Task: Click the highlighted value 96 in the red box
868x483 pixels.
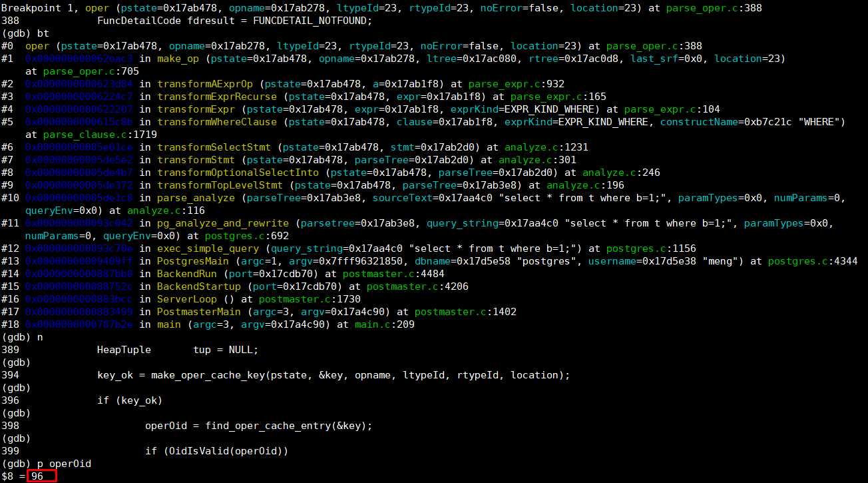Action: click(37, 476)
